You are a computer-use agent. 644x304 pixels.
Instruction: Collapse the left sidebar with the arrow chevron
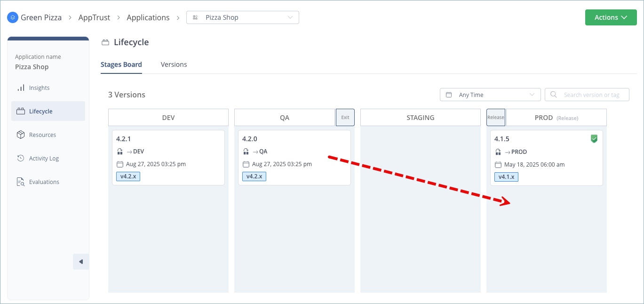tap(80, 261)
